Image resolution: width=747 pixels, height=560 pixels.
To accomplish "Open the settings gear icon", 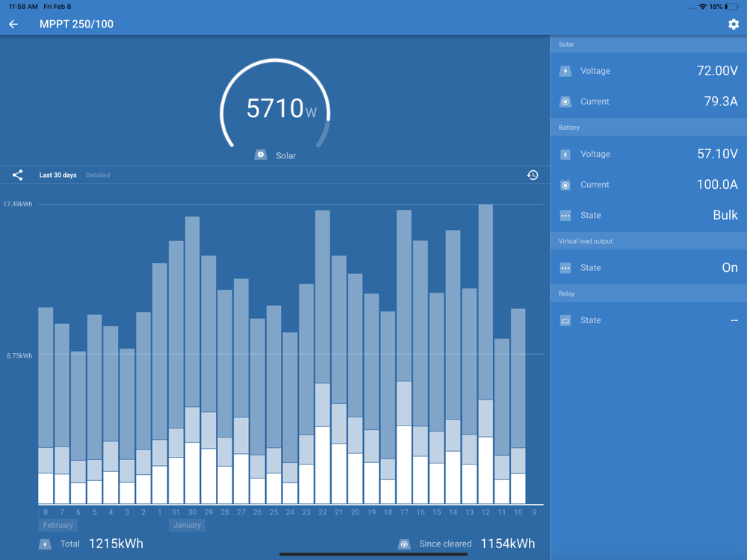I will point(734,24).
